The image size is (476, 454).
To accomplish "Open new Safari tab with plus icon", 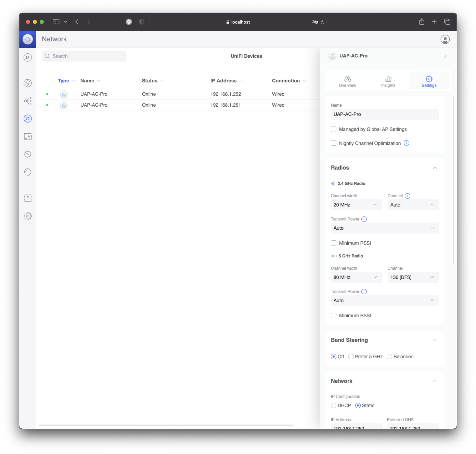I will click(x=434, y=22).
